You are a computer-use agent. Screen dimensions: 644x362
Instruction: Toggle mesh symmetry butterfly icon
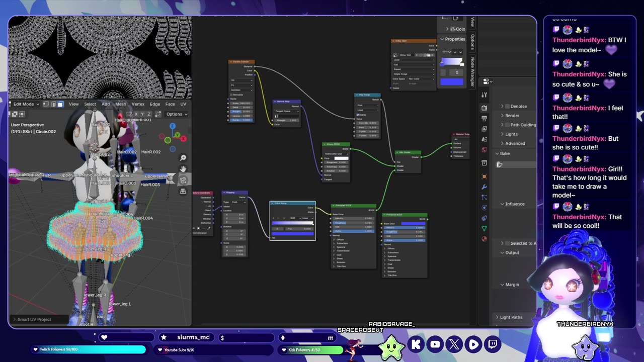tap(129, 114)
